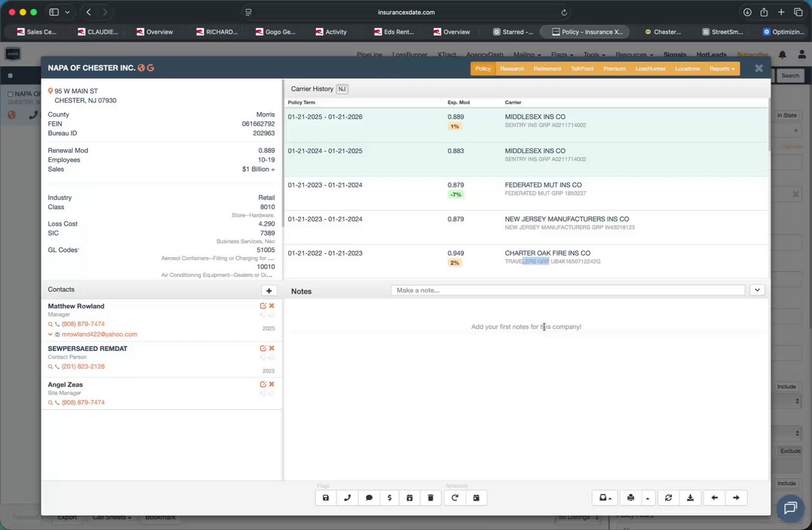Open the Reports dropdown tab
The width and height of the screenshot is (812, 530).
tap(722, 69)
